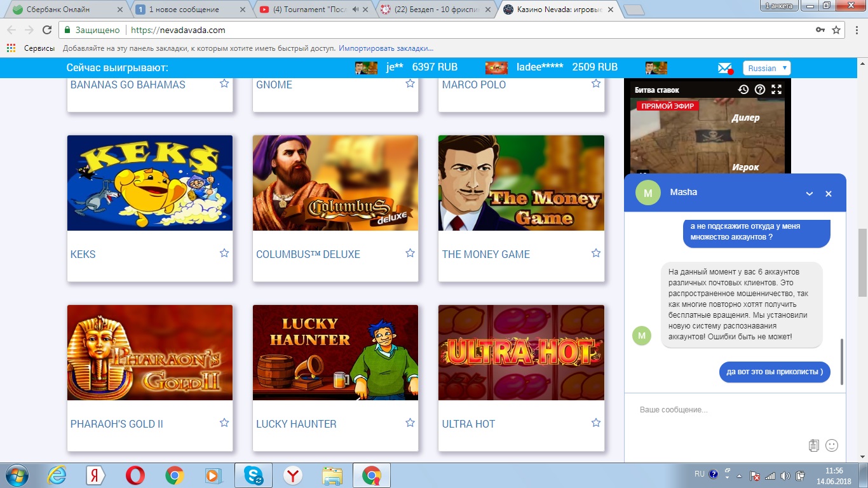The width and height of the screenshot is (868, 488).
Task: Reload the page with refresh icon
Action: click(47, 30)
